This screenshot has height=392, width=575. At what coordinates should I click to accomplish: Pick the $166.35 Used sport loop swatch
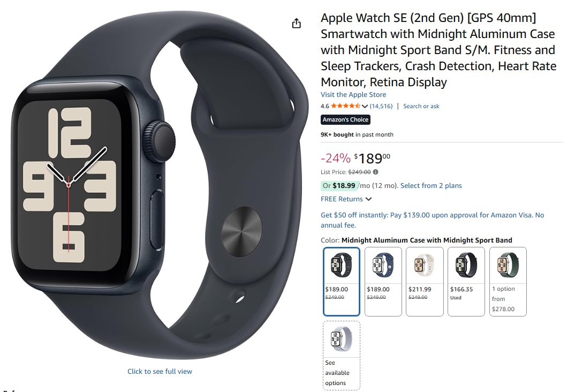point(466,281)
